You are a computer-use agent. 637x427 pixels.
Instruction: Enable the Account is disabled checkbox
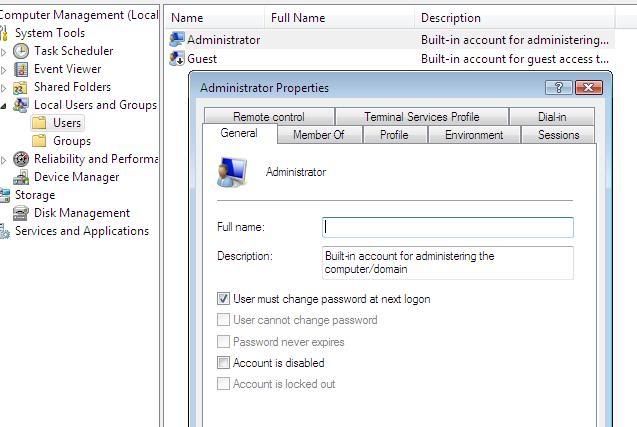pyautogui.click(x=223, y=362)
